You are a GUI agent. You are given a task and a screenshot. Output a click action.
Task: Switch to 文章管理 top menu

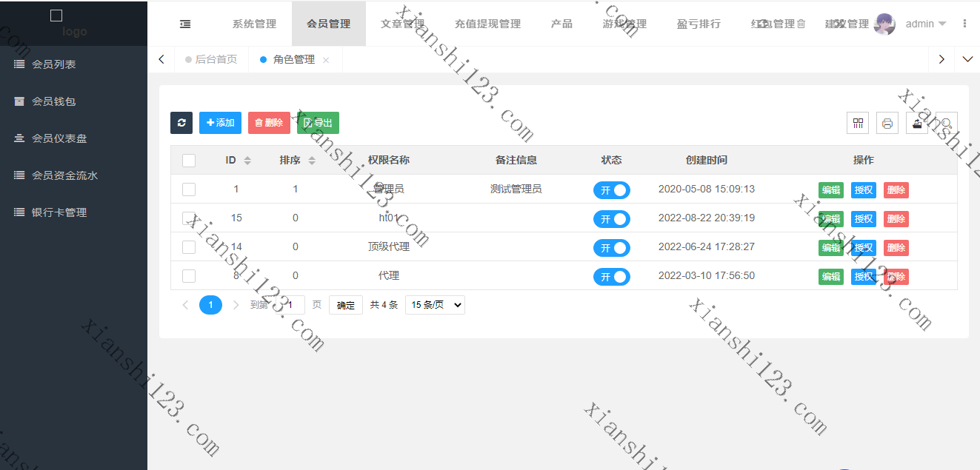tap(402, 24)
